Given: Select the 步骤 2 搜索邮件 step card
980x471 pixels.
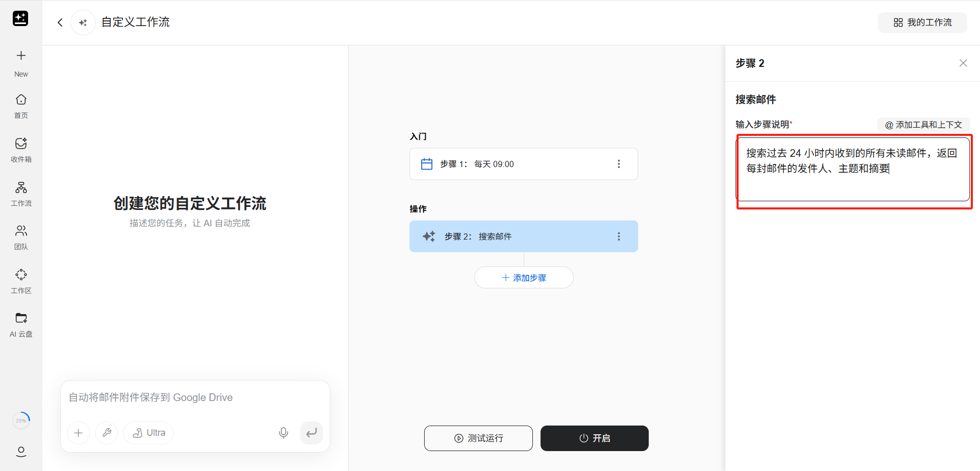Looking at the screenshot, I should coord(510,237).
